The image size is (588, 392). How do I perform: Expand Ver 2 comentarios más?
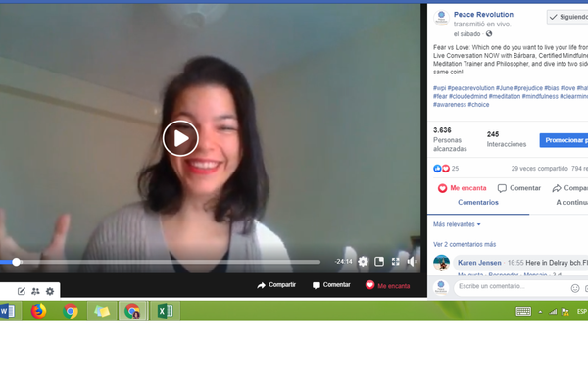465,244
